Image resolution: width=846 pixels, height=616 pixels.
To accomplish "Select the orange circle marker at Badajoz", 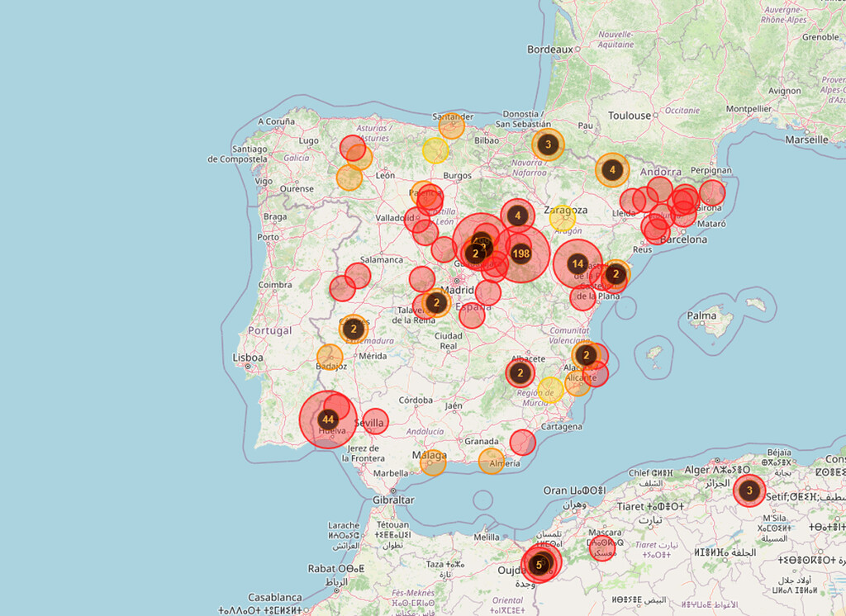I will [x=330, y=357].
